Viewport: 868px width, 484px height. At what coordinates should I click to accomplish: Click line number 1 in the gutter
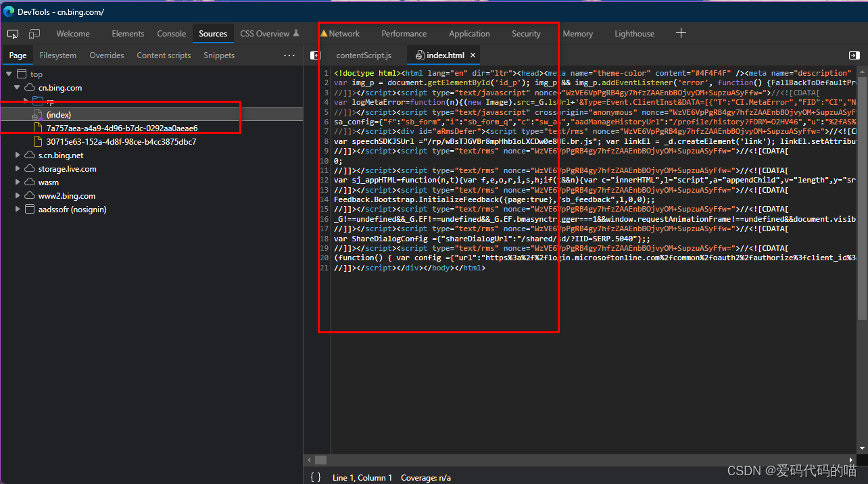[326, 73]
